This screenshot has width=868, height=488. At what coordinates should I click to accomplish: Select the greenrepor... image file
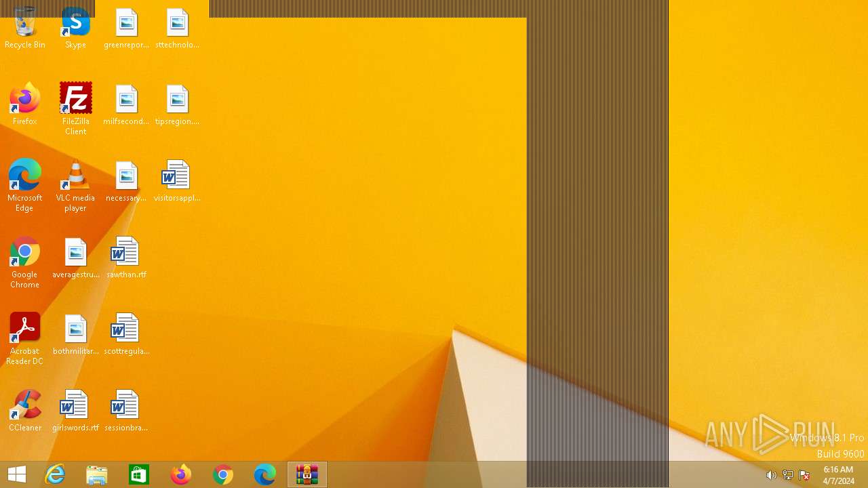(x=126, y=27)
